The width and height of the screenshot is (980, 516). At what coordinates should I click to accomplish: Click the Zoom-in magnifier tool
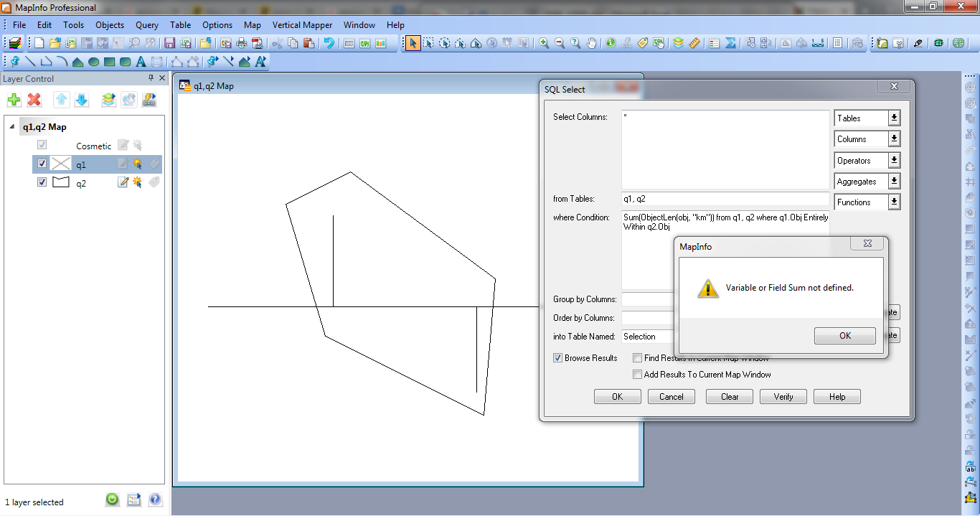pyautogui.click(x=544, y=43)
